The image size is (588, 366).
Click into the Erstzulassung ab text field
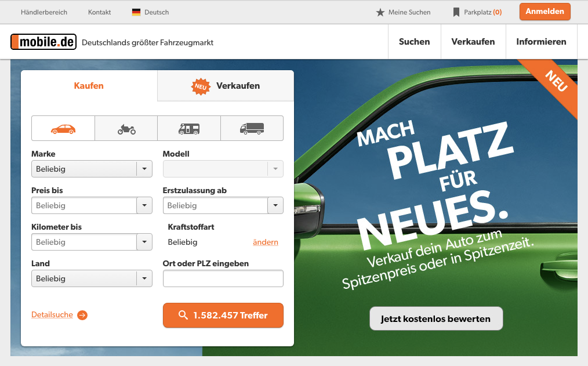tap(215, 205)
